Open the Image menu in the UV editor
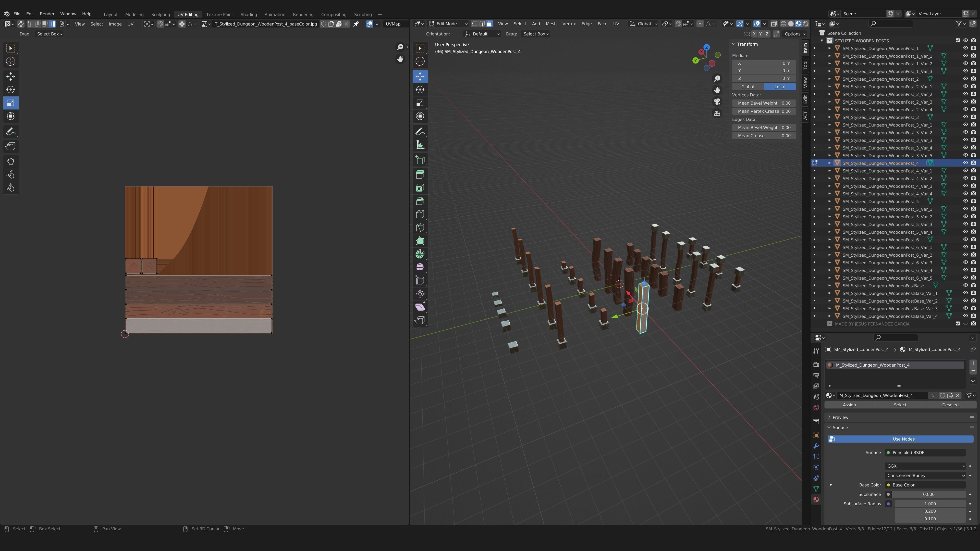The height and width of the screenshot is (551, 980). [115, 24]
